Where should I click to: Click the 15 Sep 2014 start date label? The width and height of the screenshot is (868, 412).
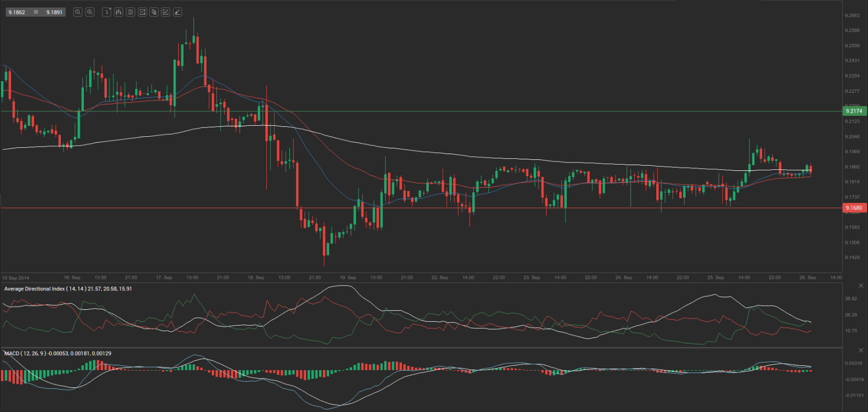click(x=16, y=278)
